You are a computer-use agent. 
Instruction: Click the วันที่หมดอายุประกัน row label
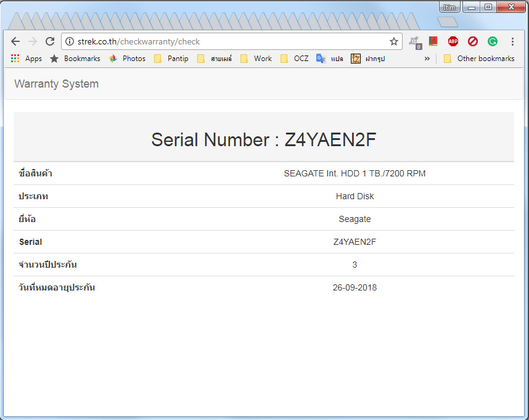(x=57, y=287)
